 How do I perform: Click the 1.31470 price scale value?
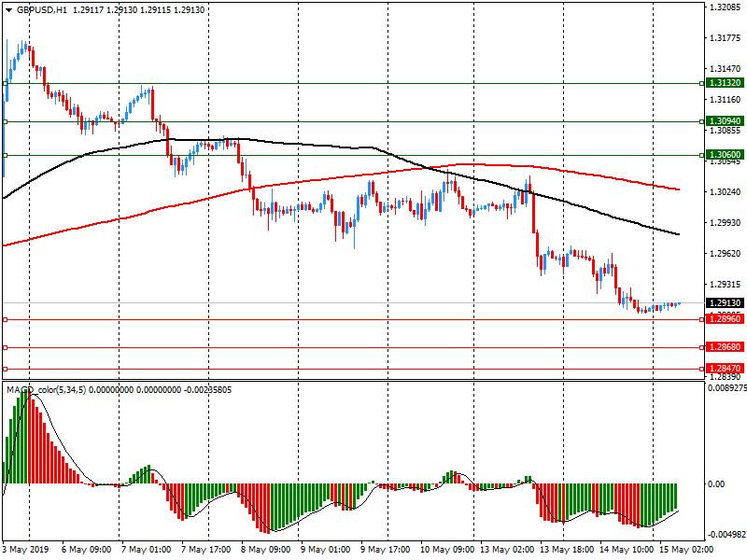pyautogui.click(x=726, y=69)
